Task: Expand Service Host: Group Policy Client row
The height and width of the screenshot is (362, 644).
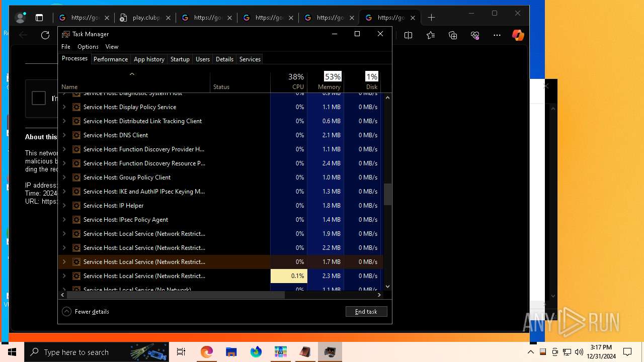Action: (64, 177)
